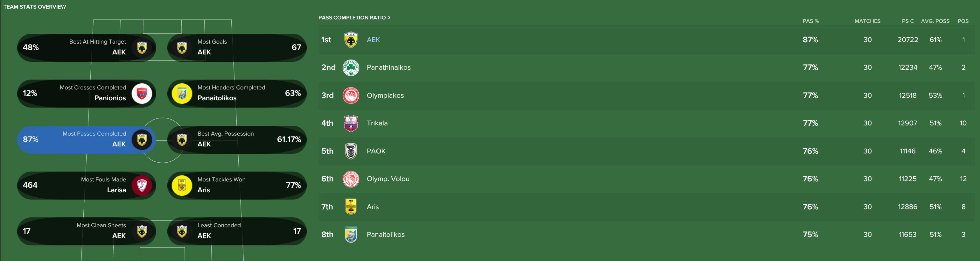This screenshot has height=261, width=980.
Task: Click the AEK crest in the 1st place row
Action: [350, 40]
